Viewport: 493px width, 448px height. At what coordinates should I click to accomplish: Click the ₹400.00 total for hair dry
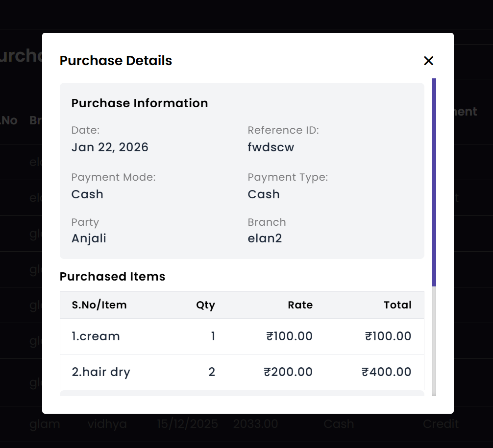click(386, 372)
